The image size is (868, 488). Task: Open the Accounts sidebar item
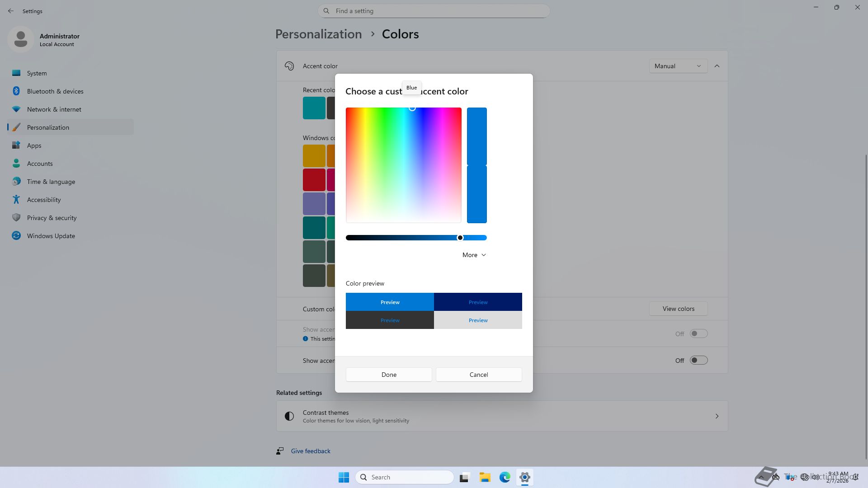(x=40, y=164)
